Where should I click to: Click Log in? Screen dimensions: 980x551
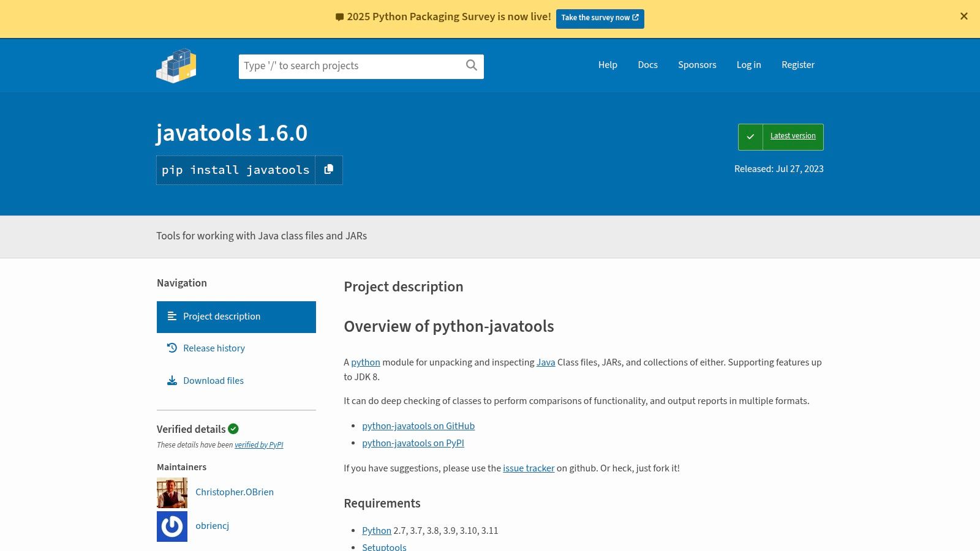pyautogui.click(x=748, y=65)
